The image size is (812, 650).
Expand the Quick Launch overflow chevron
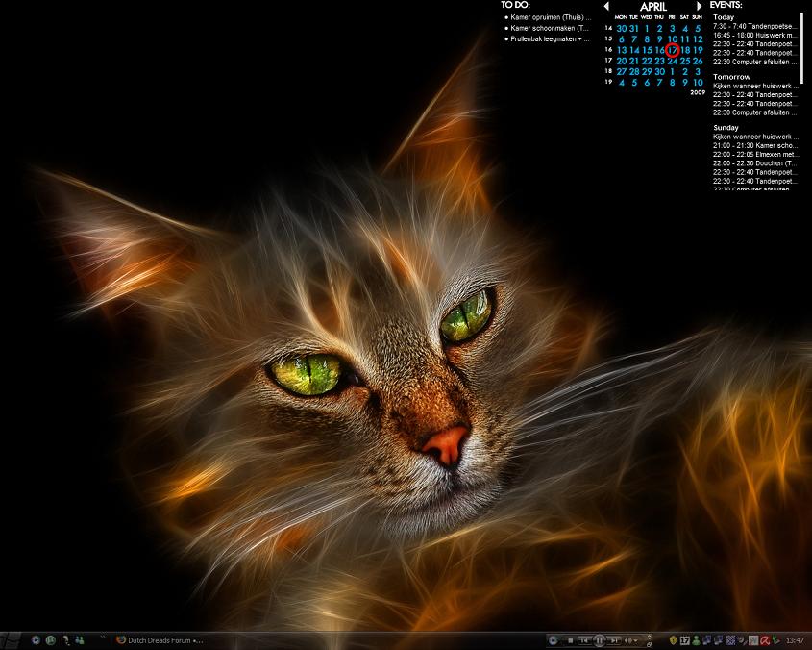(x=103, y=637)
